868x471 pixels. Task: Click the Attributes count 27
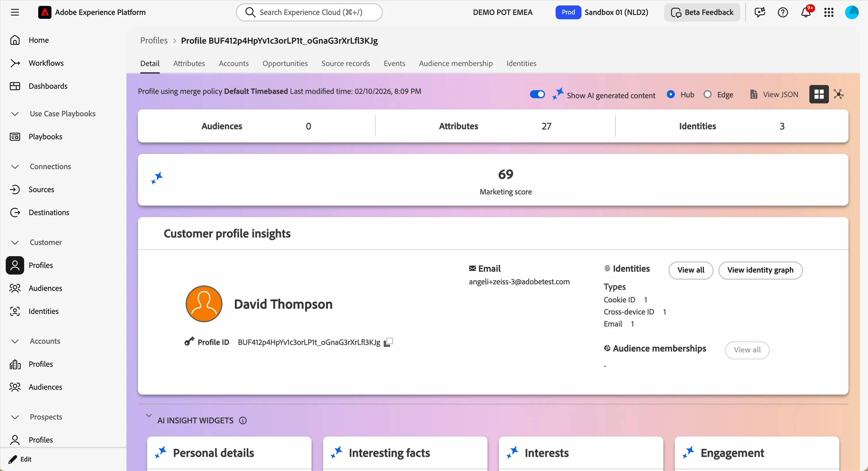(546, 126)
